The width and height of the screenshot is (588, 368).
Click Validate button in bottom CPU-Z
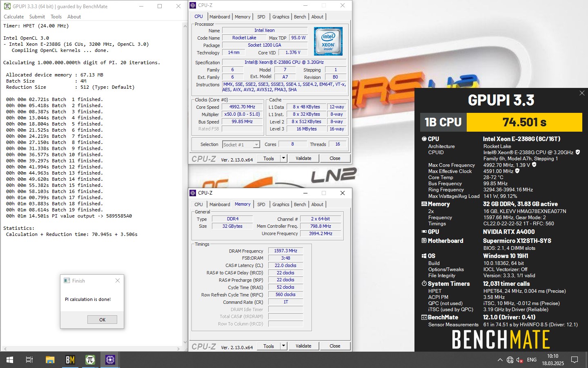(x=303, y=346)
